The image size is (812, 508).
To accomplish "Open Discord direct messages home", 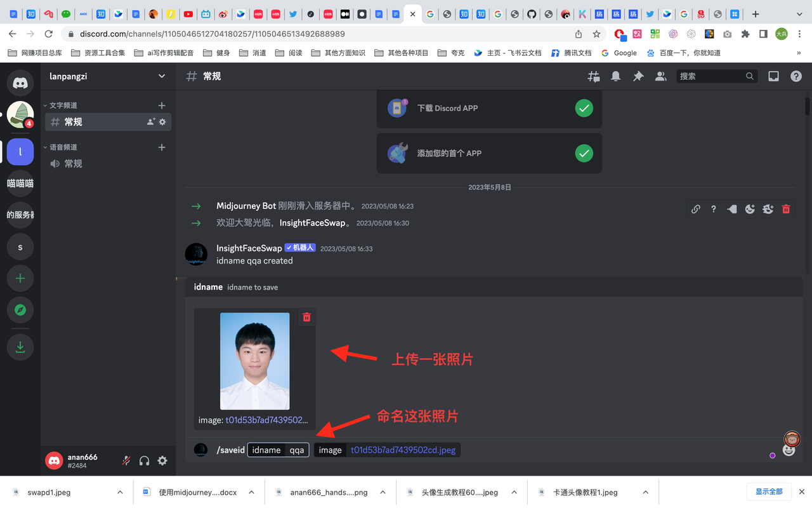I will tap(20, 83).
